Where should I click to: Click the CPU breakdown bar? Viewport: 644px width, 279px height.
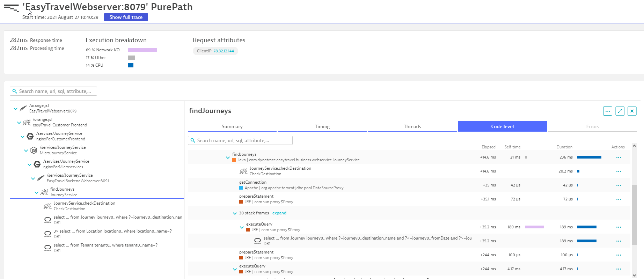[x=131, y=65]
